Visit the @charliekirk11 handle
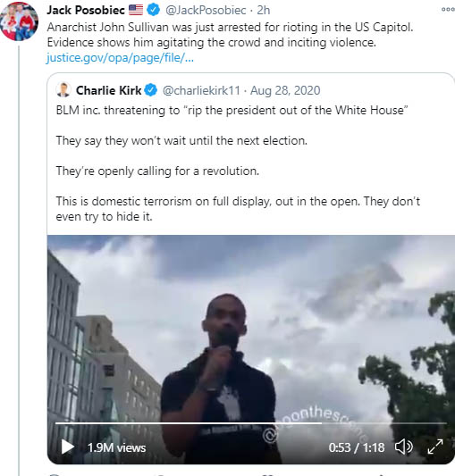Viewport: 455px width, 476px height. tap(201, 90)
